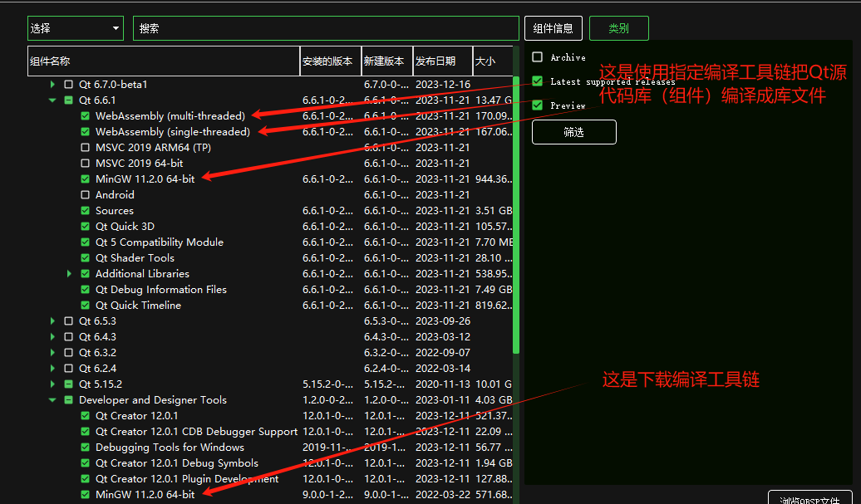Click the 浏览QBSP文件 button

[x=810, y=498]
